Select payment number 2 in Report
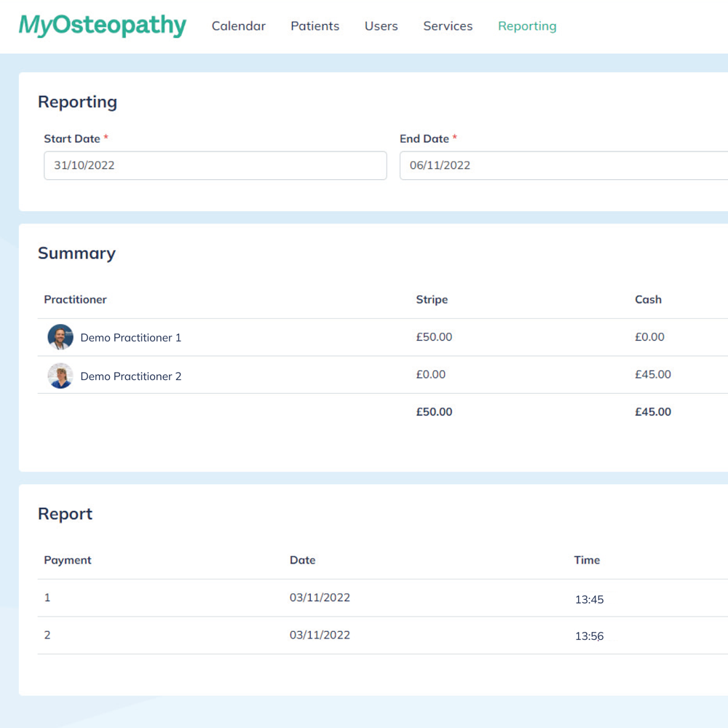Viewport: 728px width, 728px height. click(47, 635)
